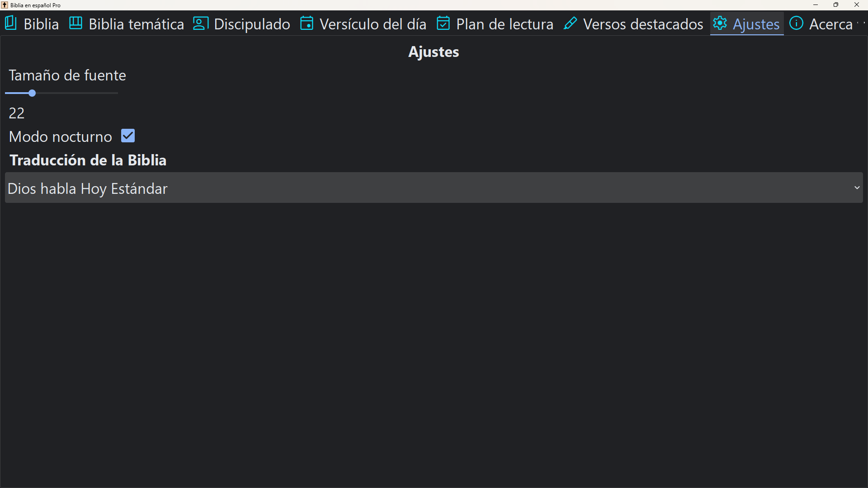
Task: Switch to the Acerca tab
Action: coord(833,23)
